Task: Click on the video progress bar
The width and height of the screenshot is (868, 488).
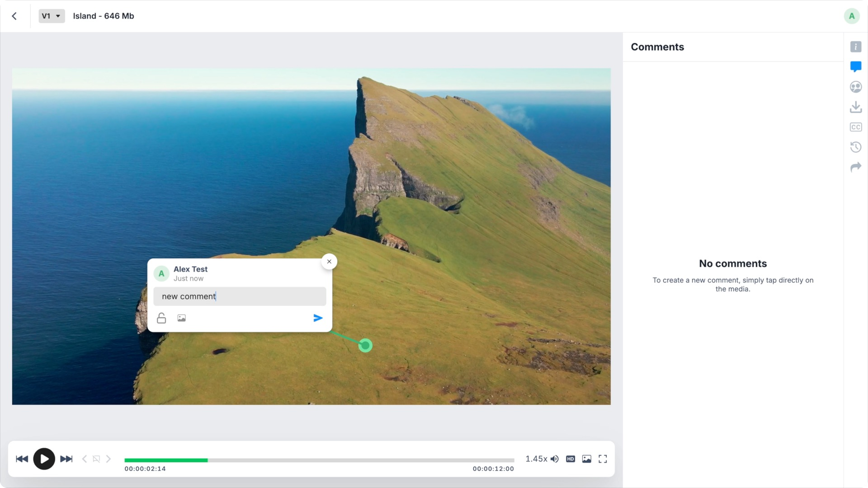Action: 319,460
